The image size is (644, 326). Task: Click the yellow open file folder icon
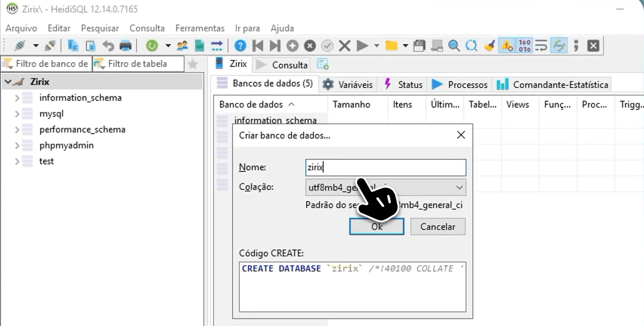[391, 45]
